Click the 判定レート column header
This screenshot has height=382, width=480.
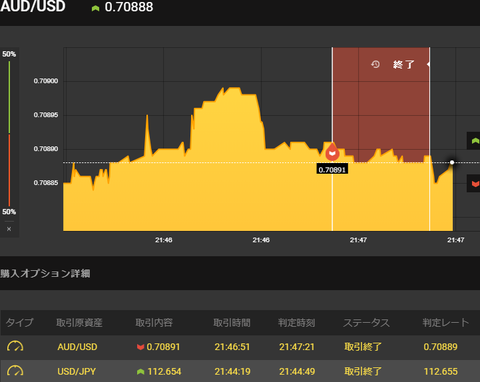(446, 322)
